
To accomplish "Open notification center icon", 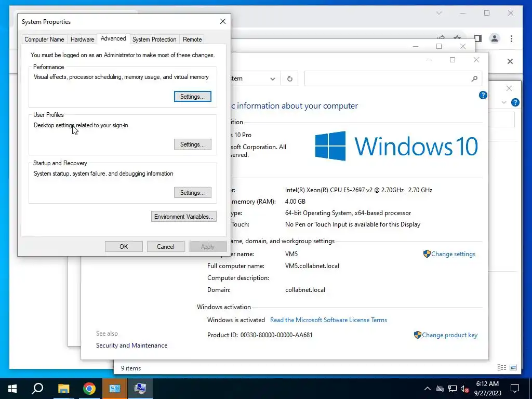I will pyautogui.click(x=515, y=389).
